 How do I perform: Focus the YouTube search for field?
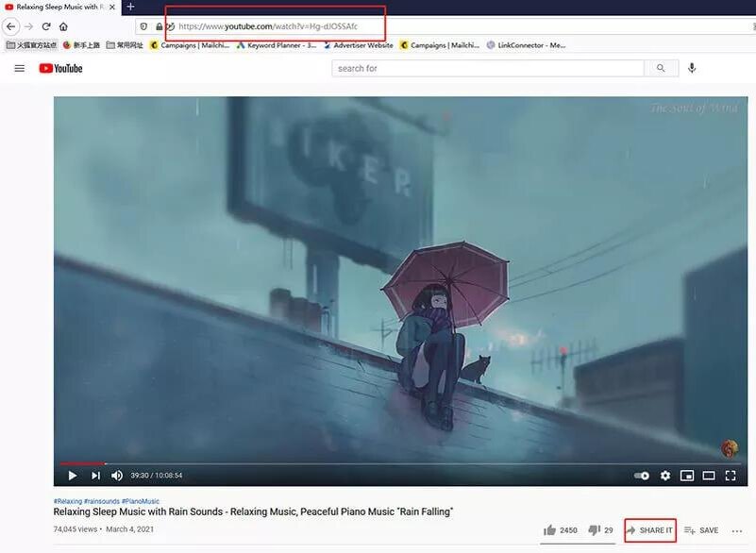(487, 69)
